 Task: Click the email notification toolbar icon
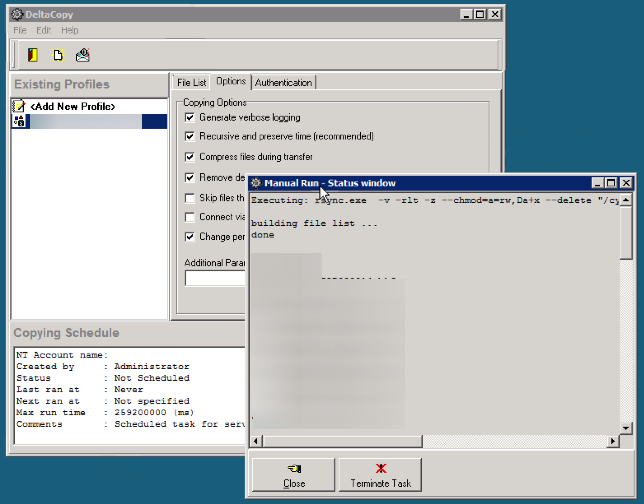tap(83, 55)
